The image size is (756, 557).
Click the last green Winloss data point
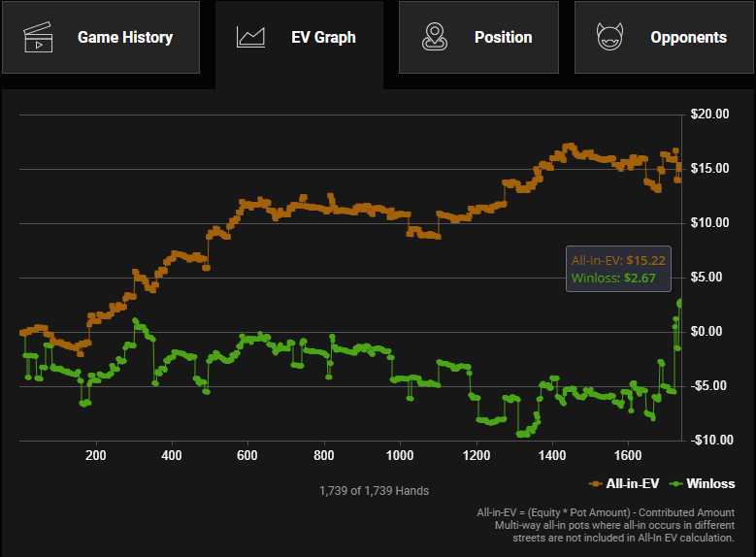(x=680, y=304)
